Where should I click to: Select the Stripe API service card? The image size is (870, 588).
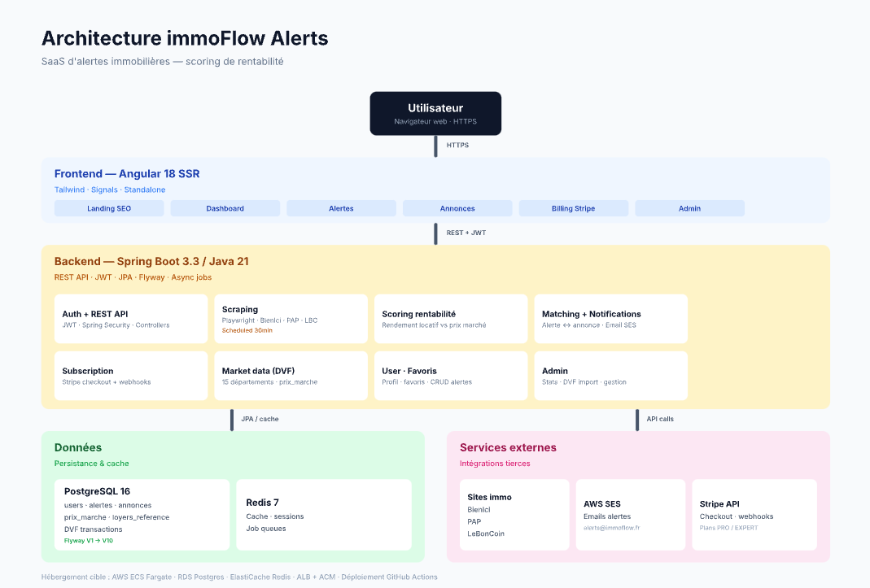click(754, 515)
